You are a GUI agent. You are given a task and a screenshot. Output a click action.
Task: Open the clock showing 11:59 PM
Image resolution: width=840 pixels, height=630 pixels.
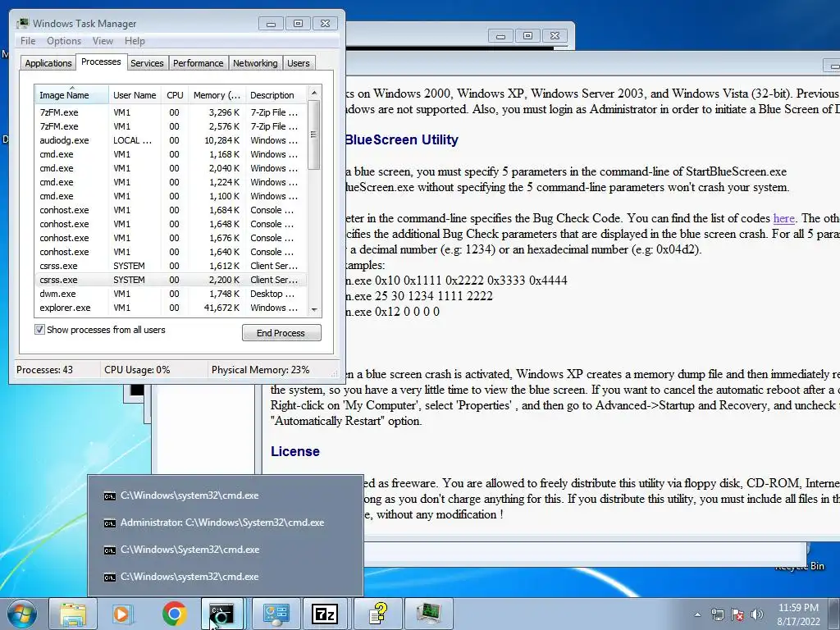798,614
